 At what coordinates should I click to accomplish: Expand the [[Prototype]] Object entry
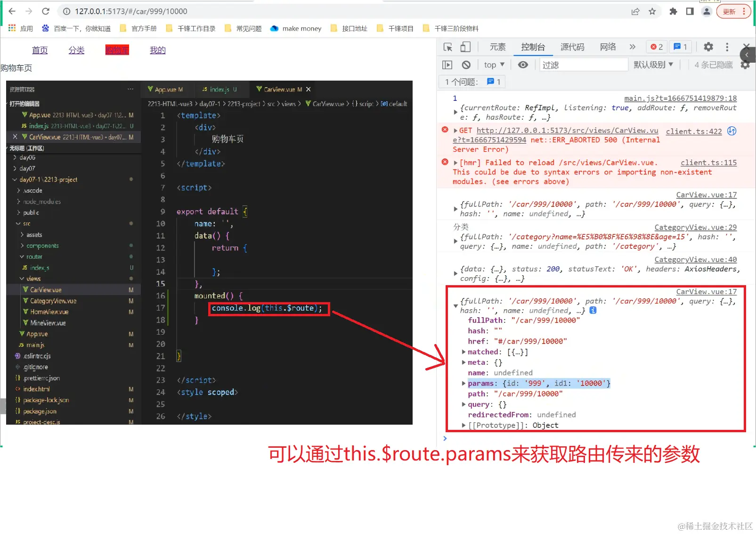point(463,425)
